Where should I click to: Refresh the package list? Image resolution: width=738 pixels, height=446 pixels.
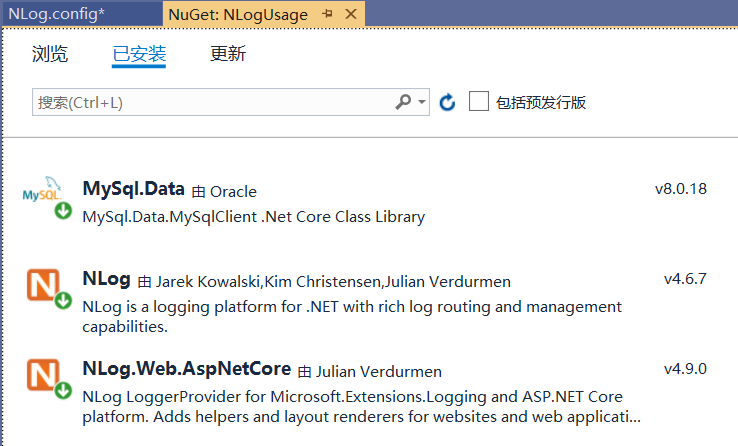click(x=448, y=102)
